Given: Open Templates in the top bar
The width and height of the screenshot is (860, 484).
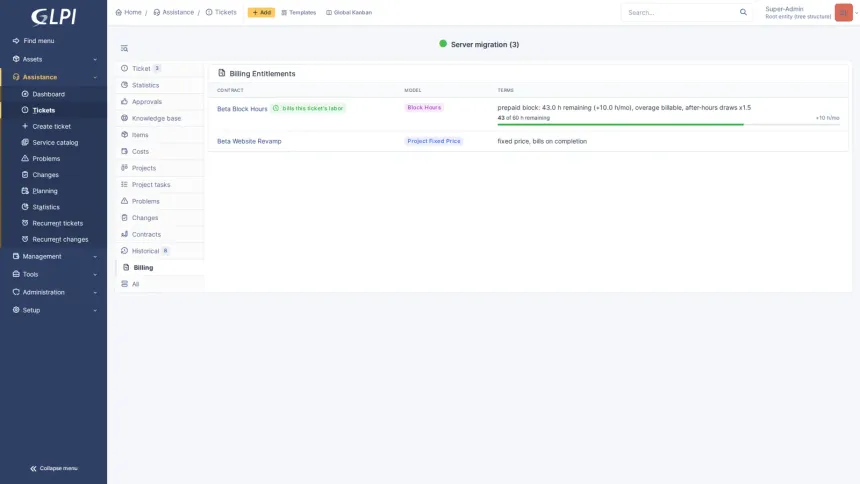Looking at the screenshot, I should pyautogui.click(x=298, y=12).
